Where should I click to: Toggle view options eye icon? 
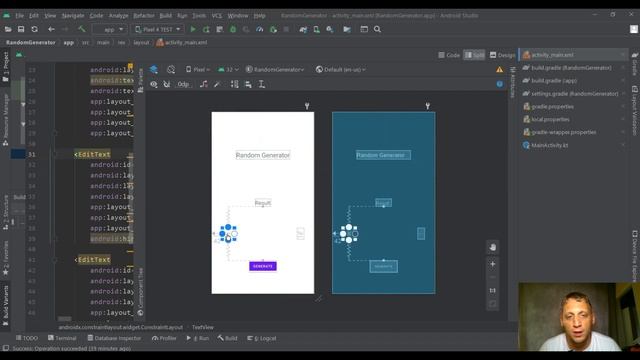point(154,84)
